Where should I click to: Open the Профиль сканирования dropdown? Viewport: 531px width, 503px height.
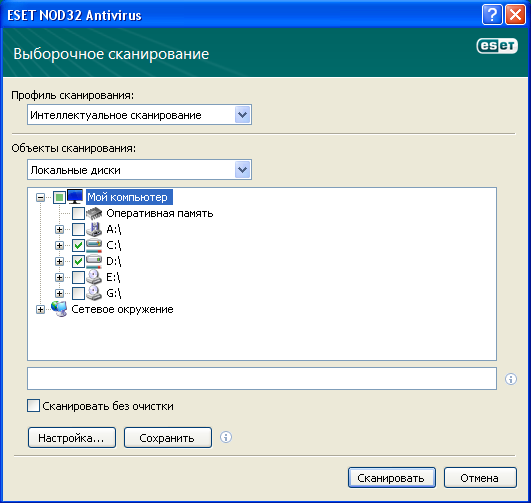pos(242,115)
